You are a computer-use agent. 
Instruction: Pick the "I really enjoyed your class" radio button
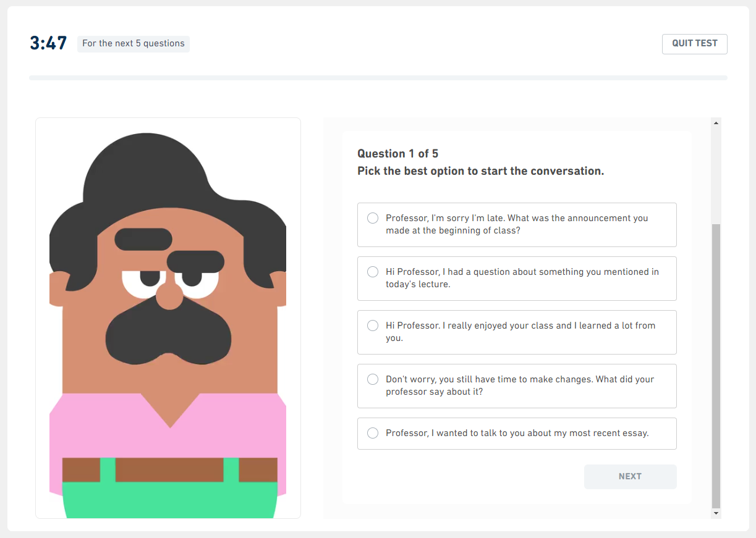coord(373,326)
